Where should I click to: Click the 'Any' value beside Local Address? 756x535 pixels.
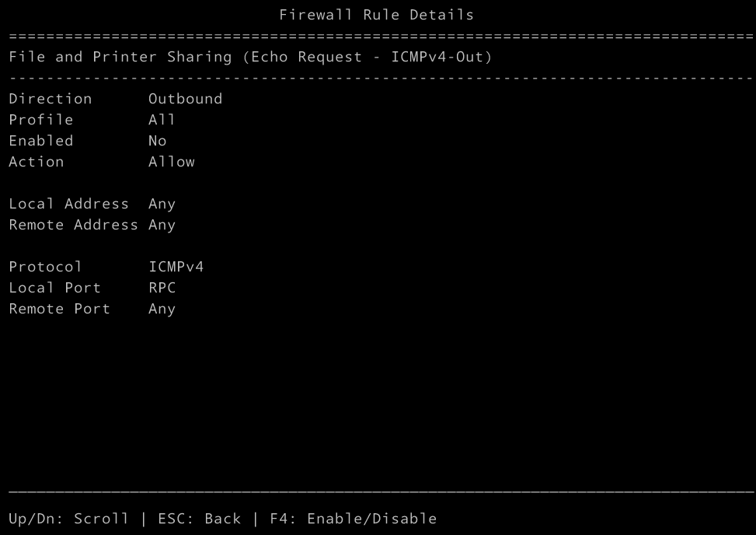pos(162,204)
